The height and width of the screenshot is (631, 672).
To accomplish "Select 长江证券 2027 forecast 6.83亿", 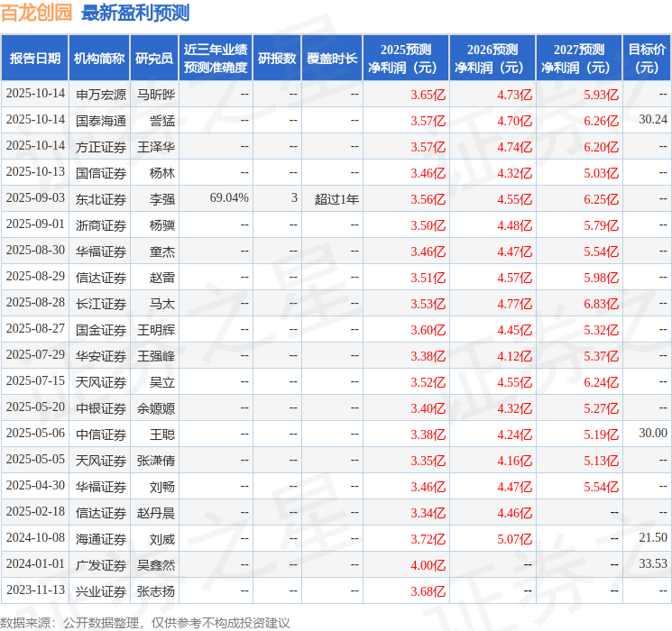I will coord(601,304).
